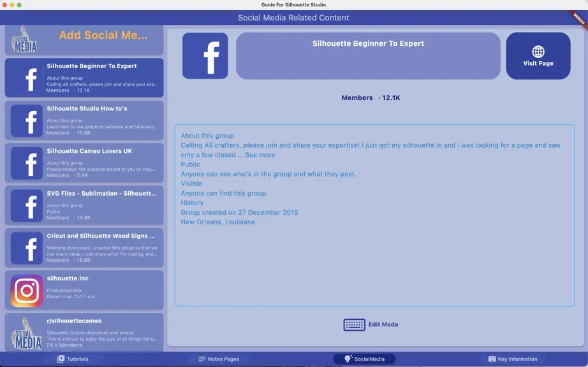The image size is (588, 367).
Task: Visit Page of the selected group
Action: [x=538, y=56]
